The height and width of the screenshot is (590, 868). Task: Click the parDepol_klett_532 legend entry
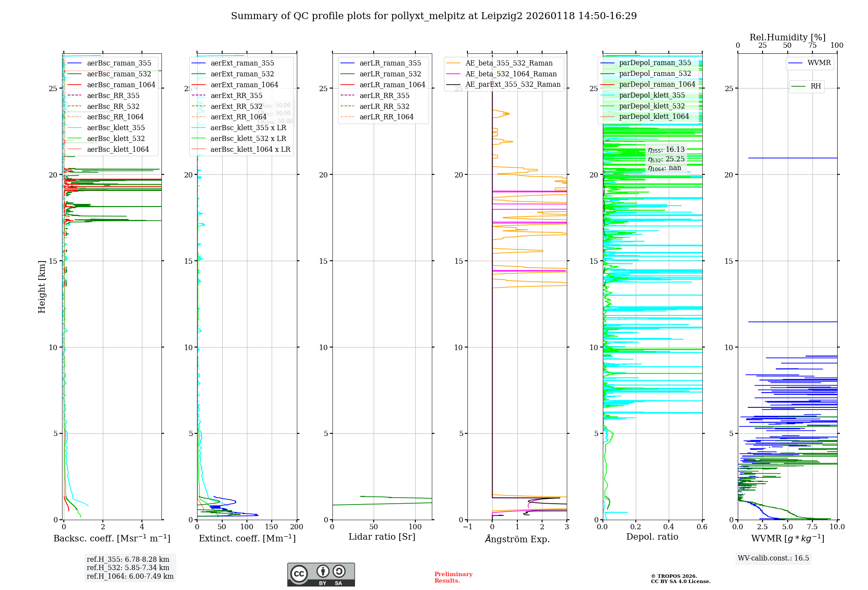pos(651,106)
